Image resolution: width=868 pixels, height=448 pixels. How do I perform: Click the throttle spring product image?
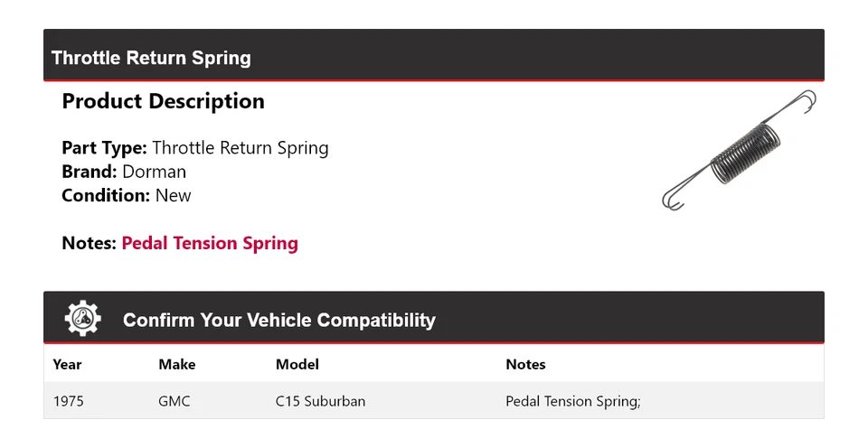[x=741, y=151]
